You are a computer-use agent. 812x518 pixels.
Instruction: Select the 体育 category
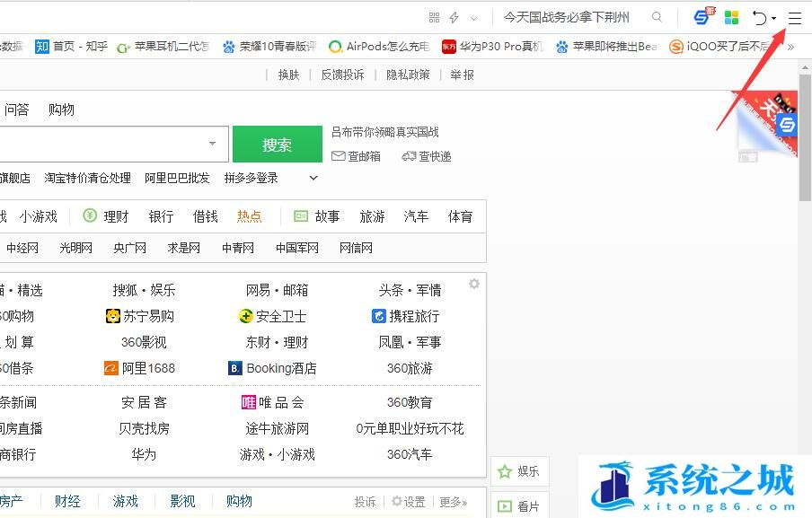(461, 216)
